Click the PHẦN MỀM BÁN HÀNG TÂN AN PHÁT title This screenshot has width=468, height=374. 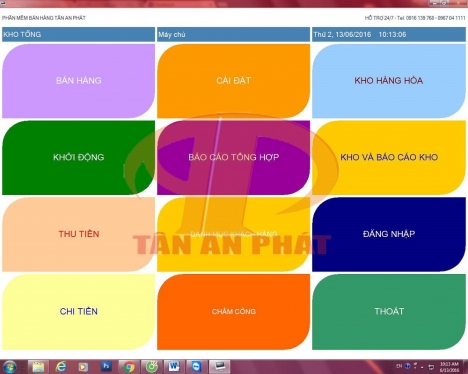[44, 18]
